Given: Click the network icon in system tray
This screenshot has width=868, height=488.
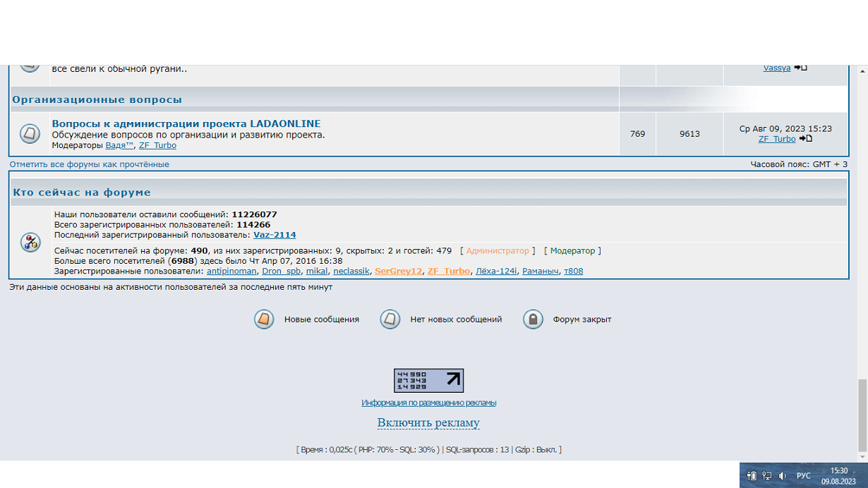Looking at the screenshot, I should point(767,476).
